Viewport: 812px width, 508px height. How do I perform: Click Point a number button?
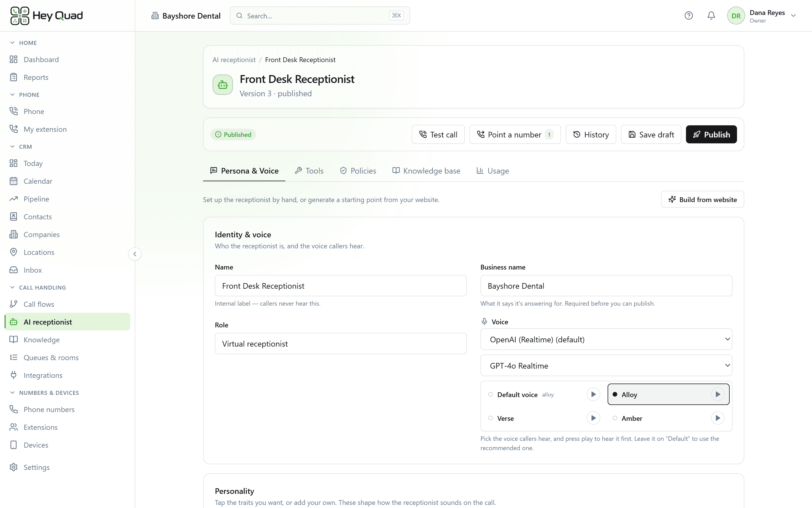click(x=515, y=134)
